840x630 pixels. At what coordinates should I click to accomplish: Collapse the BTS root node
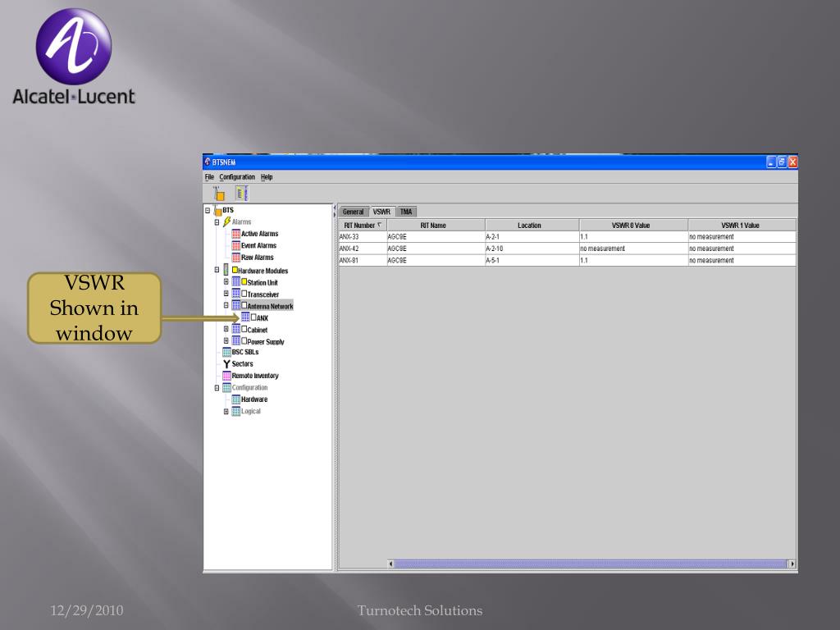point(208,211)
